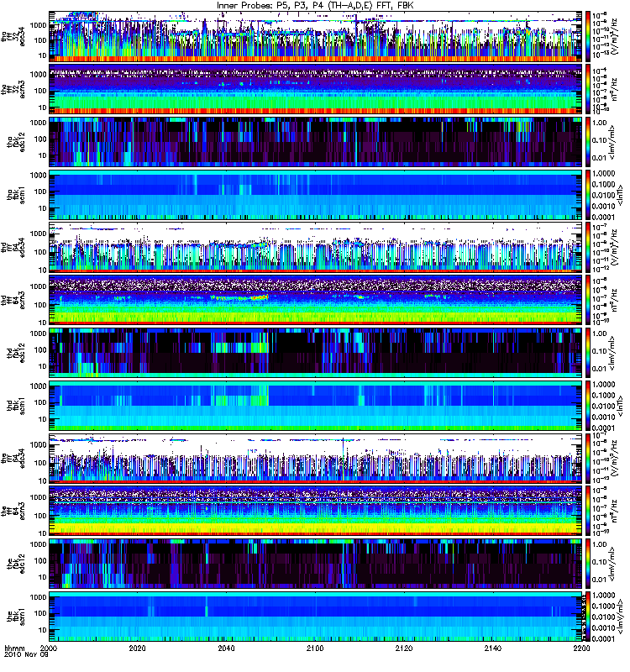The image size is (630, 672).
Task: Click the color bar beside tha fff edc34 panel
Action: point(588,36)
